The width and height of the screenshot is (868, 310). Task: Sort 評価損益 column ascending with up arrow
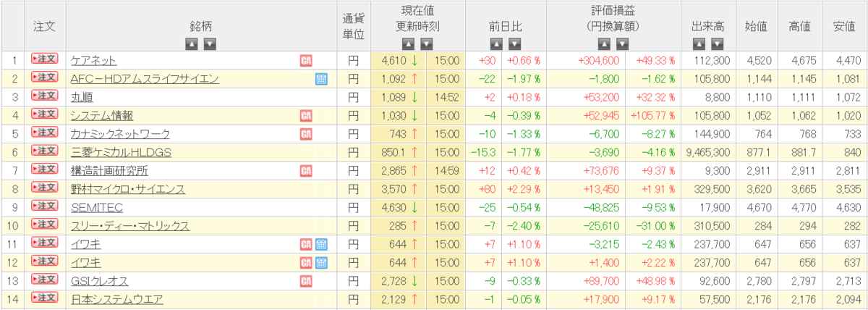tap(603, 43)
